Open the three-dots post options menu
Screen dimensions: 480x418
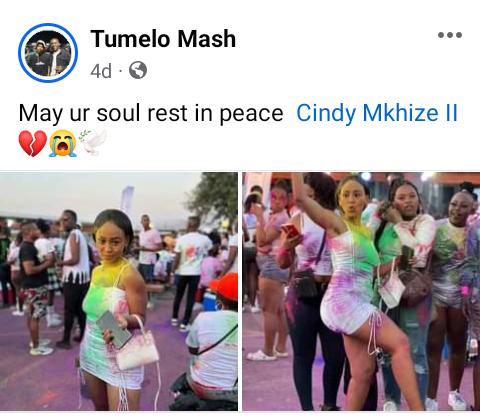(x=450, y=35)
